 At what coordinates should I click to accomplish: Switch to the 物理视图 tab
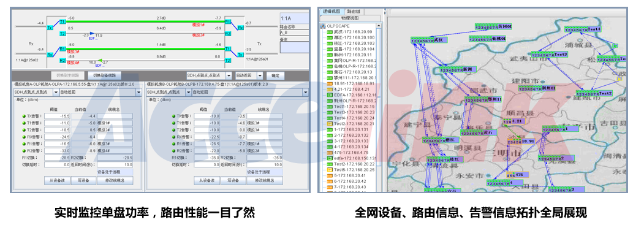350,18
